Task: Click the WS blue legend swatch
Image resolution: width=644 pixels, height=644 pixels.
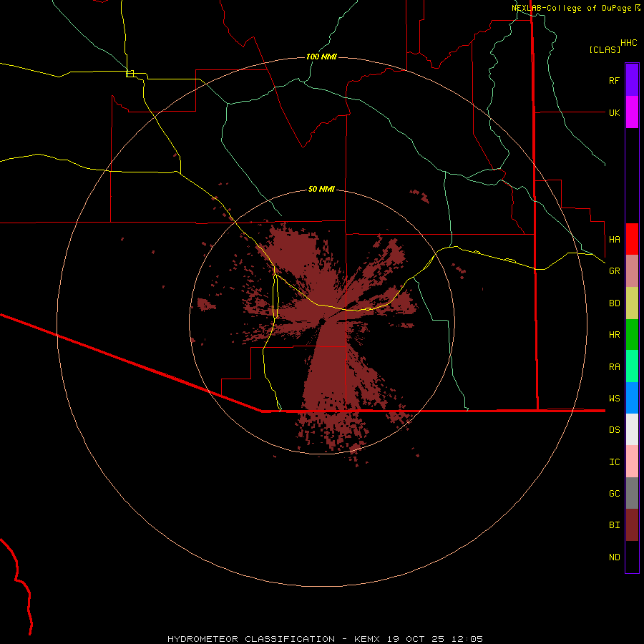Action: point(632,398)
